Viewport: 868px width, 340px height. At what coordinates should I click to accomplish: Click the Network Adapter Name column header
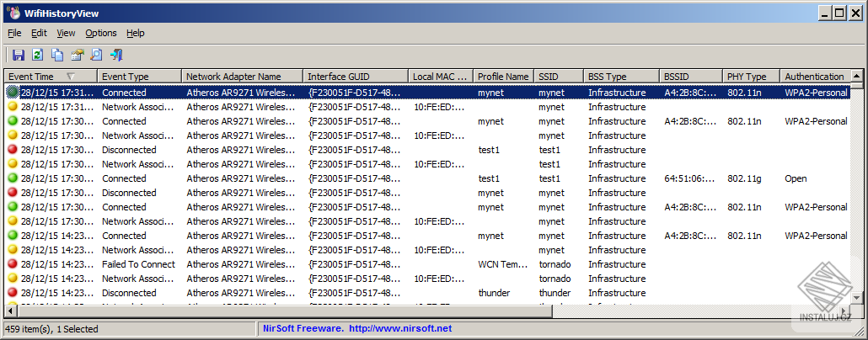click(x=243, y=77)
